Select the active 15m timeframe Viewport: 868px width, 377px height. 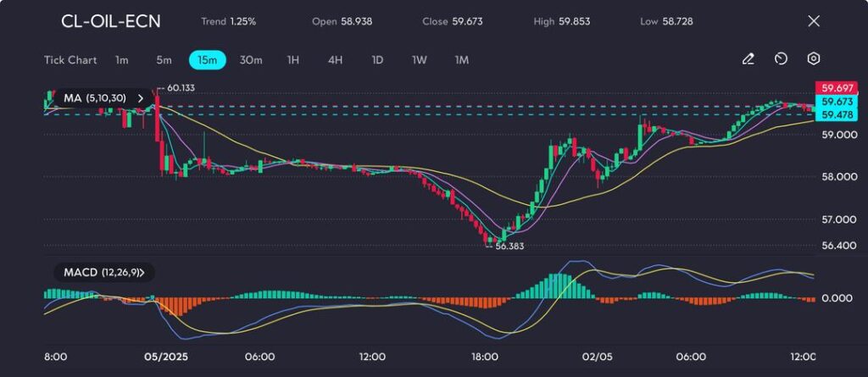tap(207, 60)
